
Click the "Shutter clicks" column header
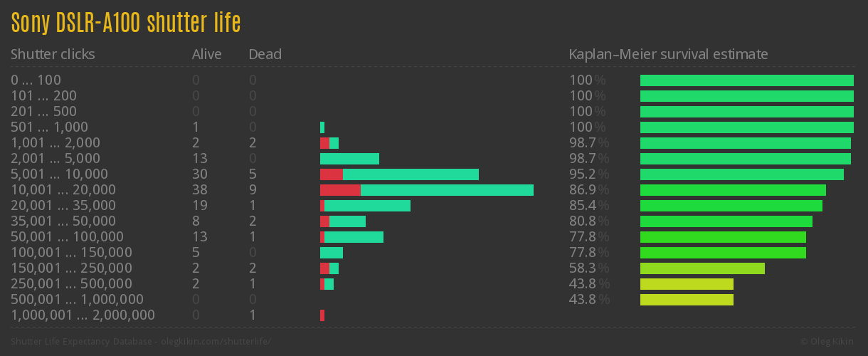click(x=53, y=54)
